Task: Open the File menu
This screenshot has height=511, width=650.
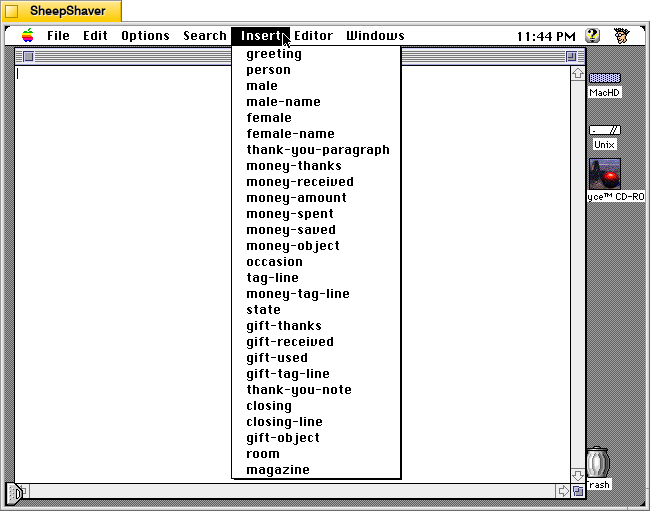Action: coord(58,36)
